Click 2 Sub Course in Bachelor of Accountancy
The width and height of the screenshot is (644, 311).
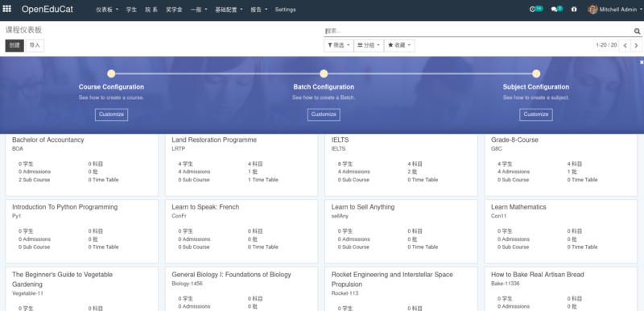tap(34, 180)
